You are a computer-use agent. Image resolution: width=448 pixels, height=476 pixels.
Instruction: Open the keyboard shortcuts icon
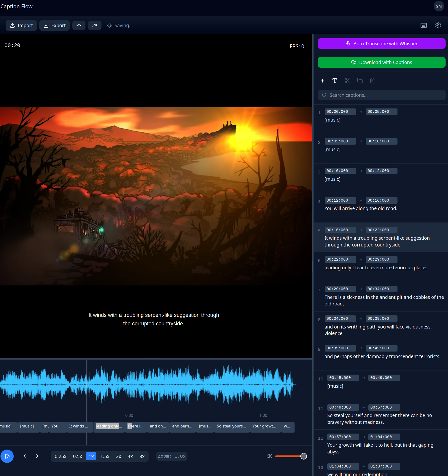423,25
